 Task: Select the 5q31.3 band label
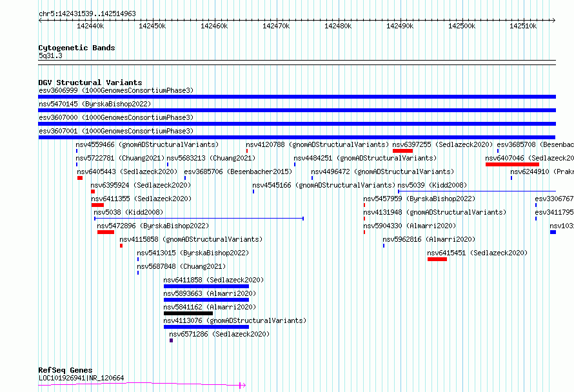click(50, 55)
